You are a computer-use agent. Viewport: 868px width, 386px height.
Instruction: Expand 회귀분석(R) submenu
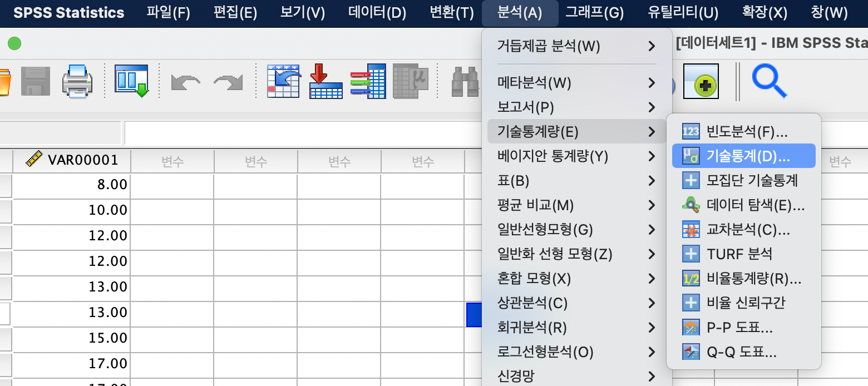tap(577, 328)
